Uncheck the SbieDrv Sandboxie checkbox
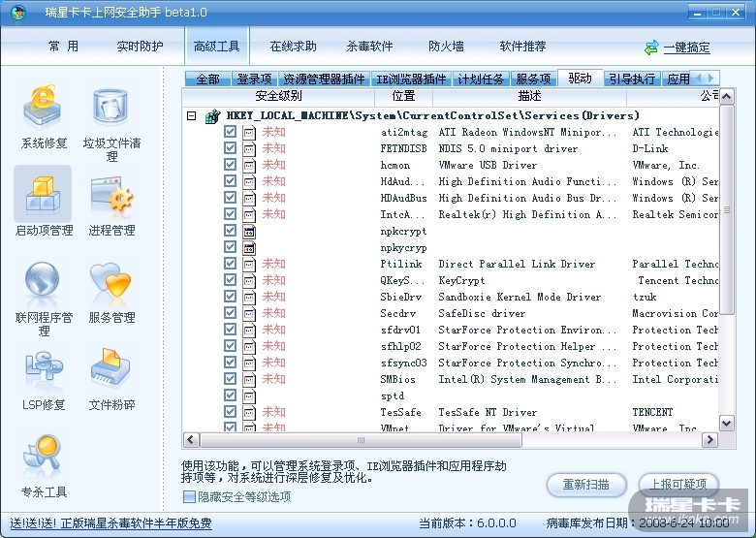756x538 pixels. click(230, 296)
